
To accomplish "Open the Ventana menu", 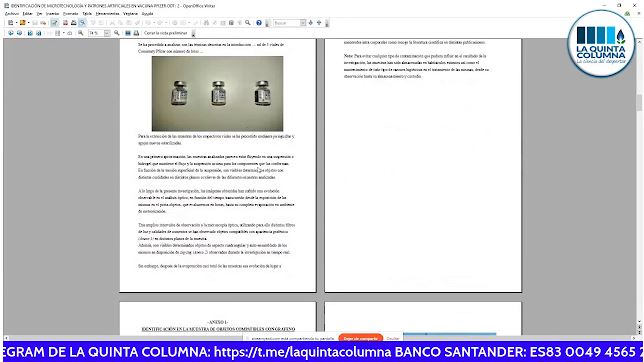I will coord(131,14).
